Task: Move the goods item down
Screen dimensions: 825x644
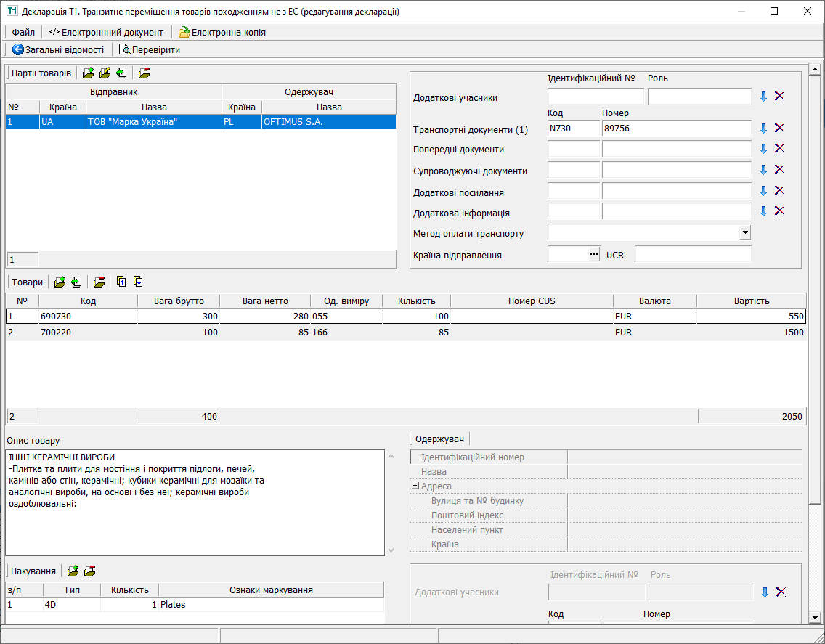Action: (138, 282)
